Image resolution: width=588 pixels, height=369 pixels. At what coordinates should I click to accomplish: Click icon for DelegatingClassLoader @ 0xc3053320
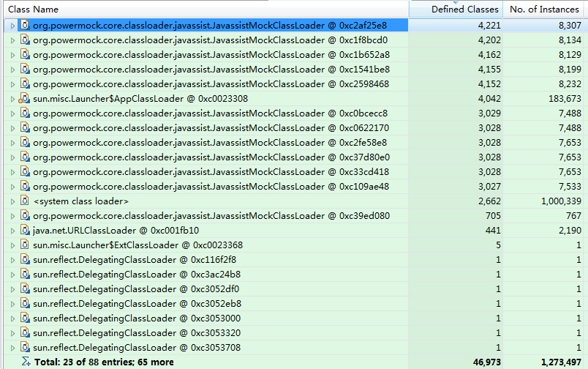tap(25, 332)
